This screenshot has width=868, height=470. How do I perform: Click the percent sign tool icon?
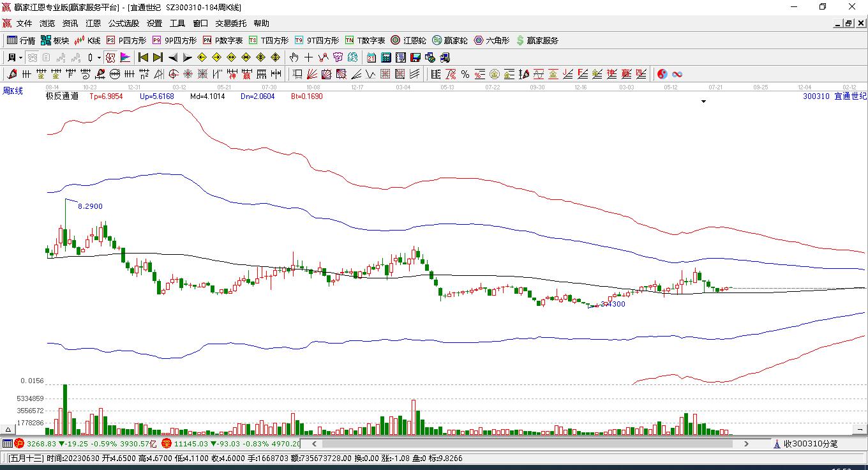pos(465,74)
